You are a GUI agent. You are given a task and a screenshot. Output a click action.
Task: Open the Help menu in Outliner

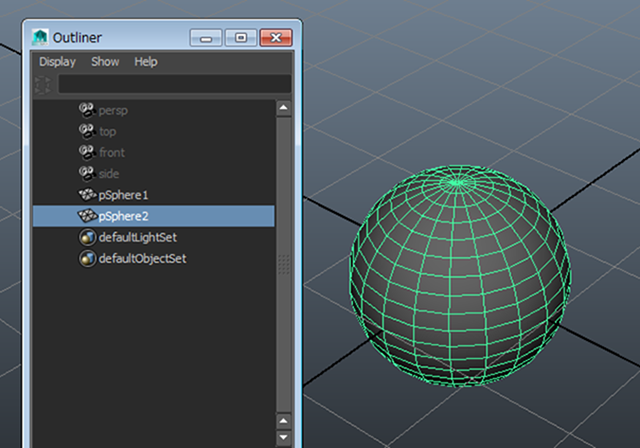point(146,62)
